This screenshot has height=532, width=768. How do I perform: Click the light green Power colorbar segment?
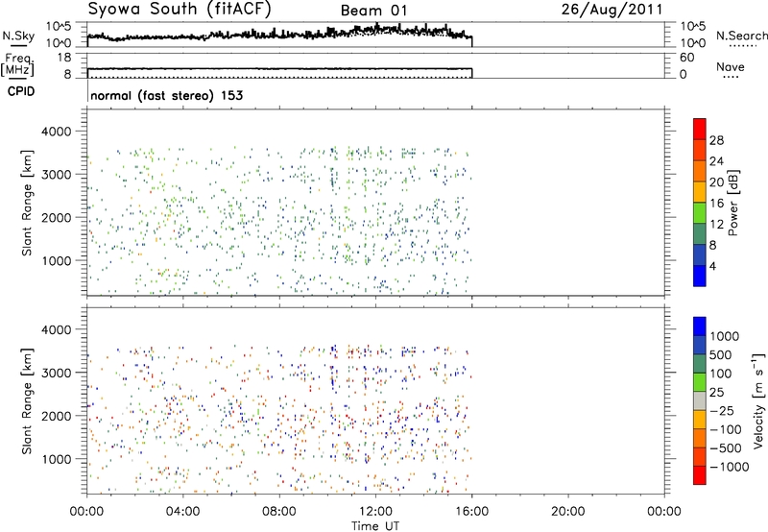point(700,212)
